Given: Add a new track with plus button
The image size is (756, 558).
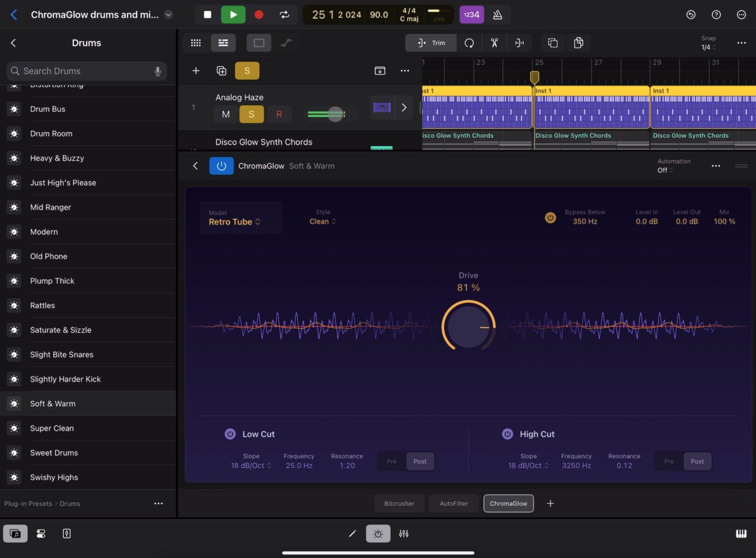Looking at the screenshot, I should point(196,71).
